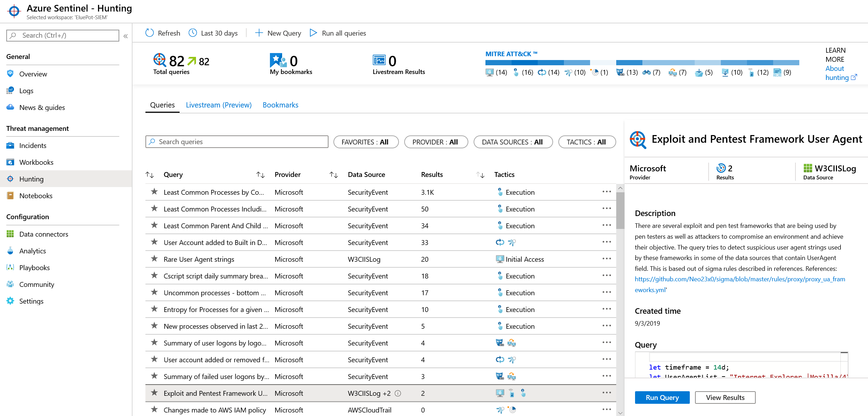Open the DATA SOURCES filter dropdown
868x416 pixels.
point(513,142)
